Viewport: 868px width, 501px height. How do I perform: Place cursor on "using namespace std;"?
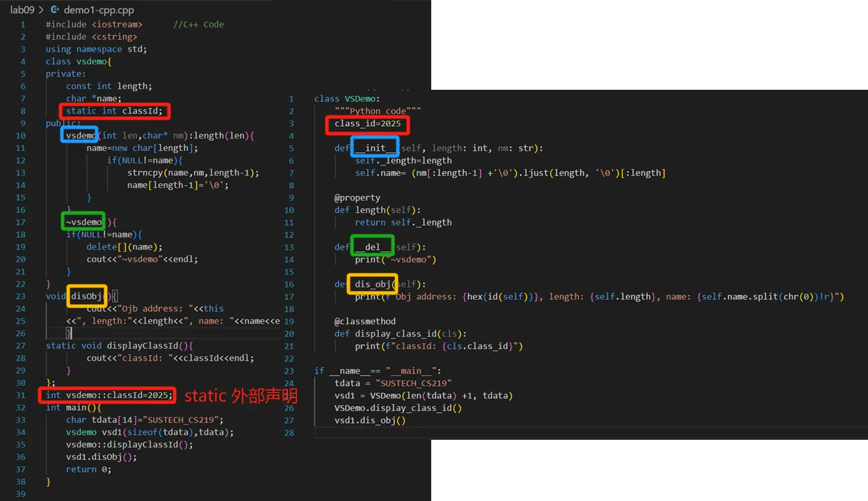pos(96,49)
